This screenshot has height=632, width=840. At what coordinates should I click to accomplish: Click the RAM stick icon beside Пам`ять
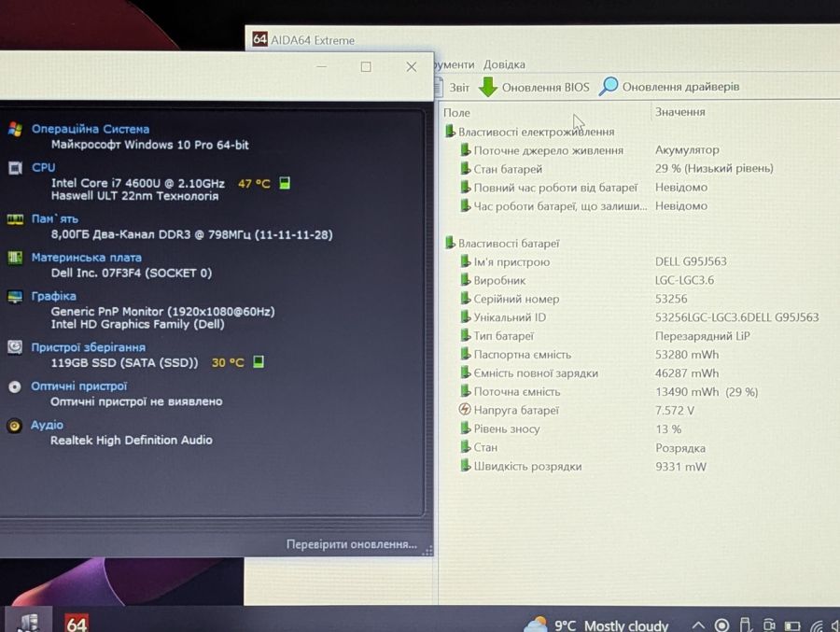[x=15, y=219]
